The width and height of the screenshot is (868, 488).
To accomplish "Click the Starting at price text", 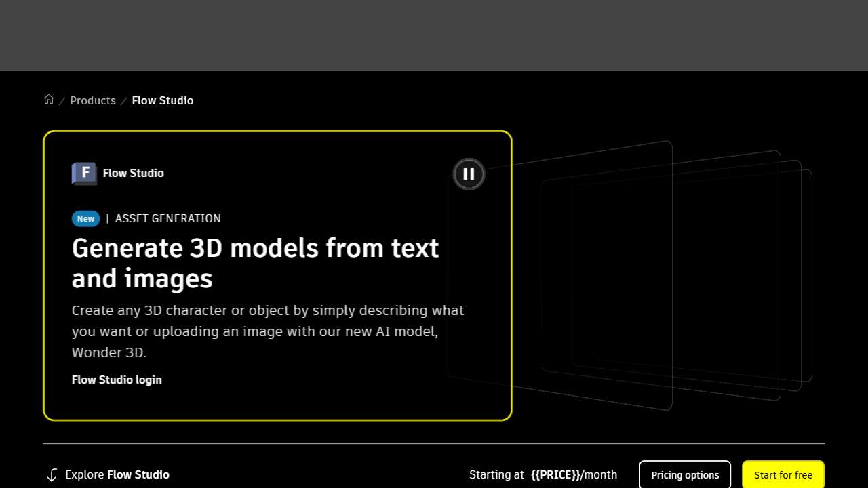I will coord(496,474).
